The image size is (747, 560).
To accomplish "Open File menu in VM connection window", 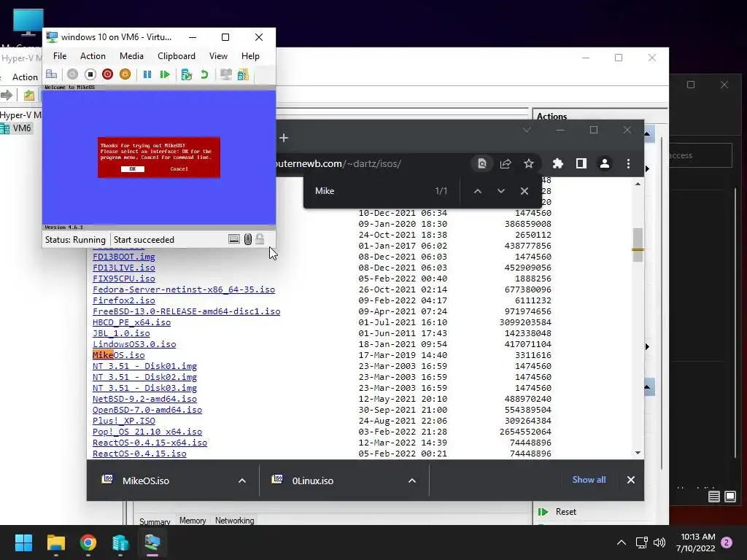I will point(60,56).
